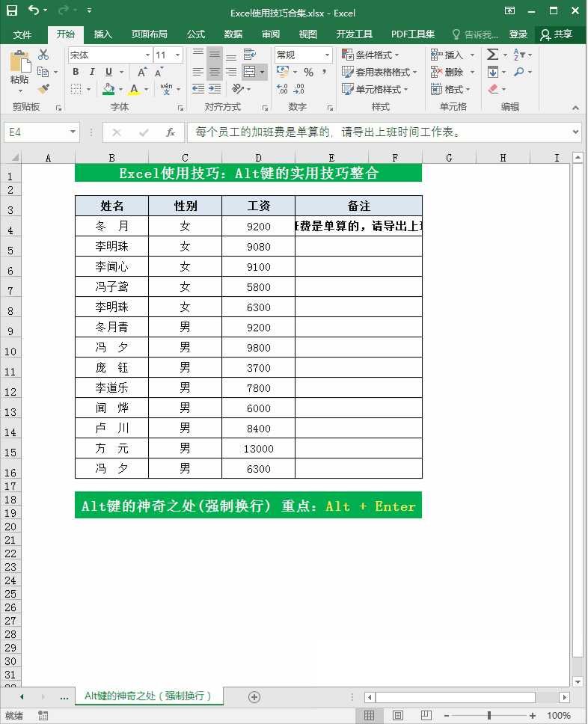The height and width of the screenshot is (724, 588).
Task: Open the 文件 menu
Action: (x=22, y=34)
